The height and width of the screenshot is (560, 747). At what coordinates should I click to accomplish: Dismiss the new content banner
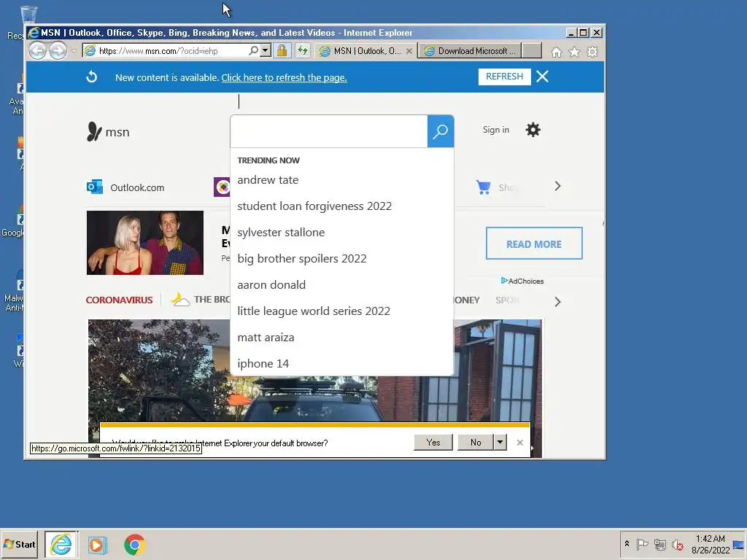tap(542, 77)
